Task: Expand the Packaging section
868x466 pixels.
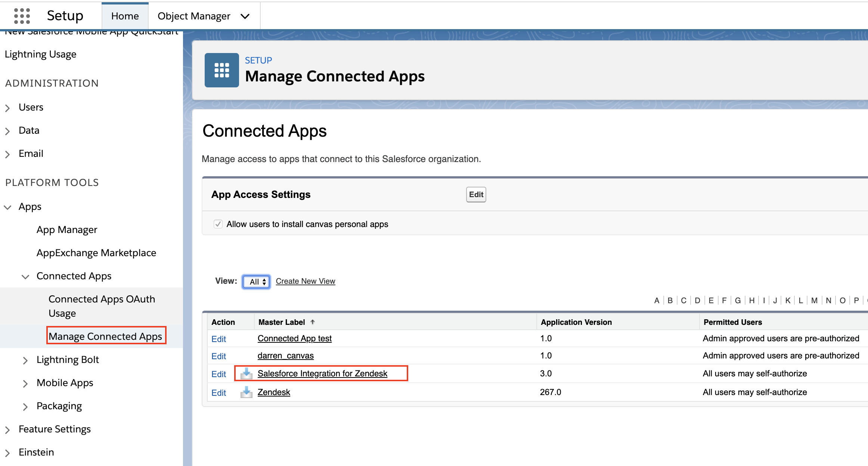Action: click(x=25, y=406)
